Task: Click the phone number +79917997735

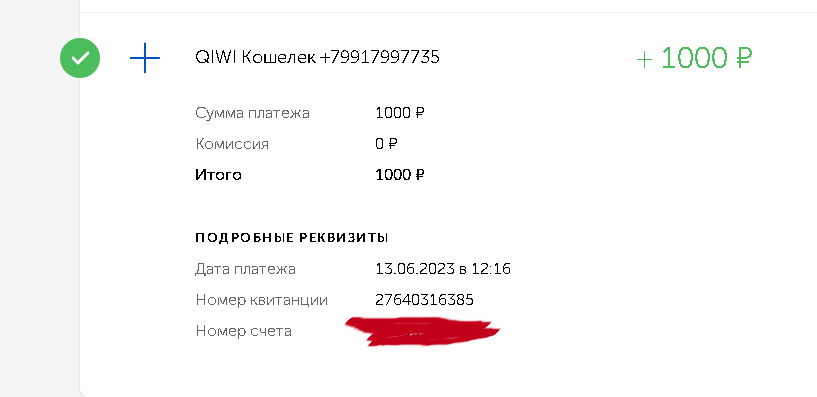Action: point(379,57)
